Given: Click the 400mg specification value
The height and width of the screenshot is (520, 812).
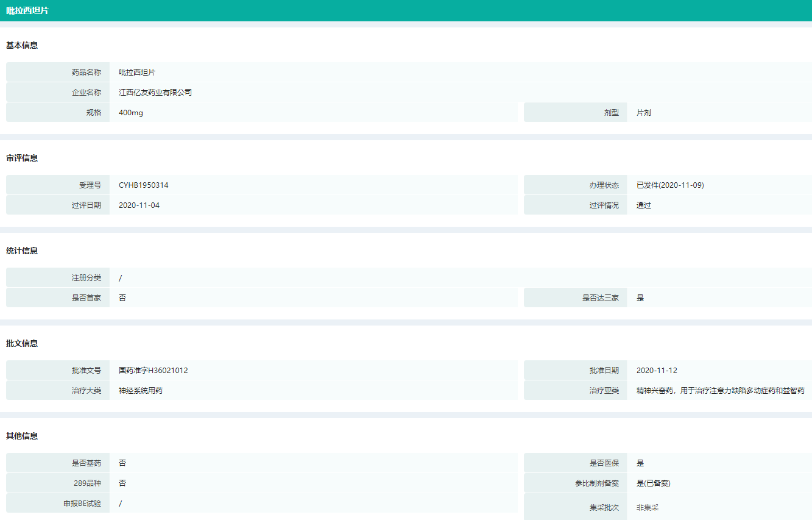Looking at the screenshot, I should [x=131, y=113].
